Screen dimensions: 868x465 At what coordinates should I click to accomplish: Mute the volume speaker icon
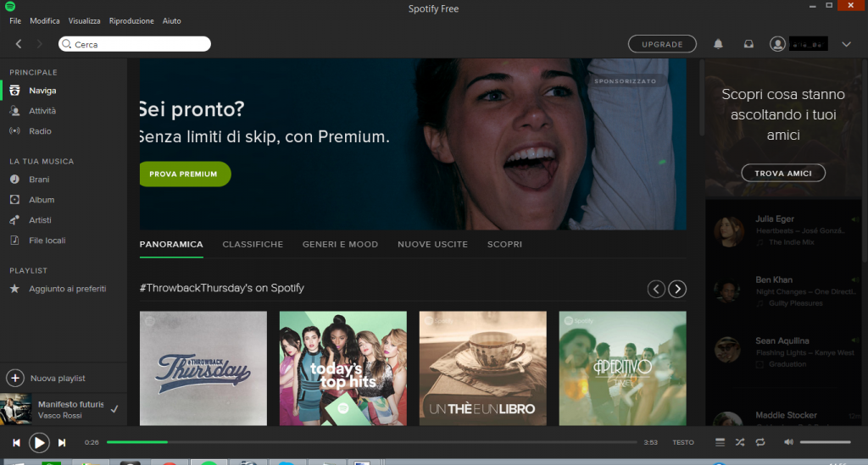pos(788,442)
